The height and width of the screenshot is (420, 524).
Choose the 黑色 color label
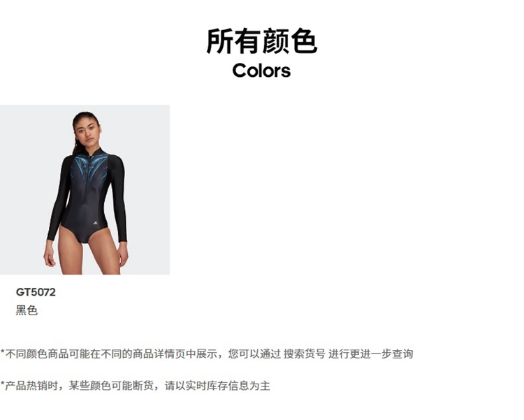(x=27, y=310)
